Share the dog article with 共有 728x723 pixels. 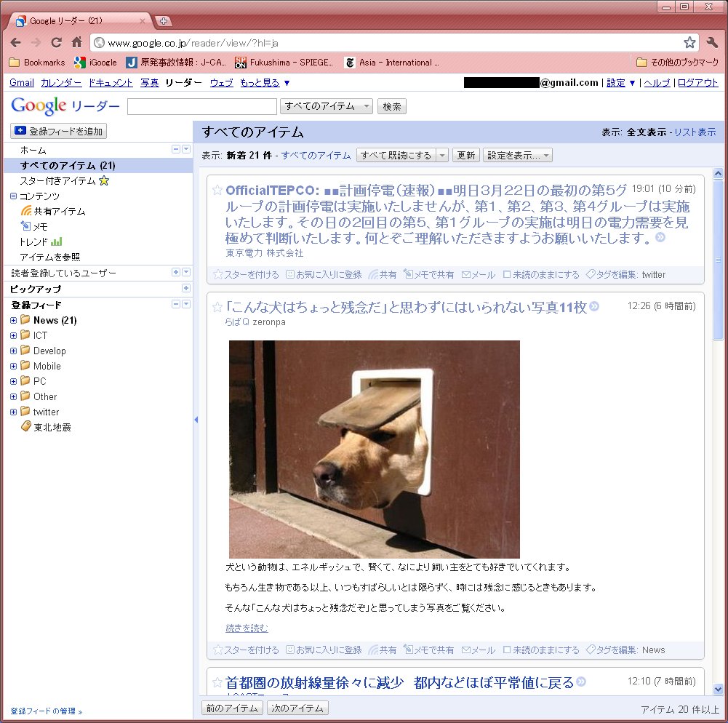pyautogui.click(x=383, y=650)
